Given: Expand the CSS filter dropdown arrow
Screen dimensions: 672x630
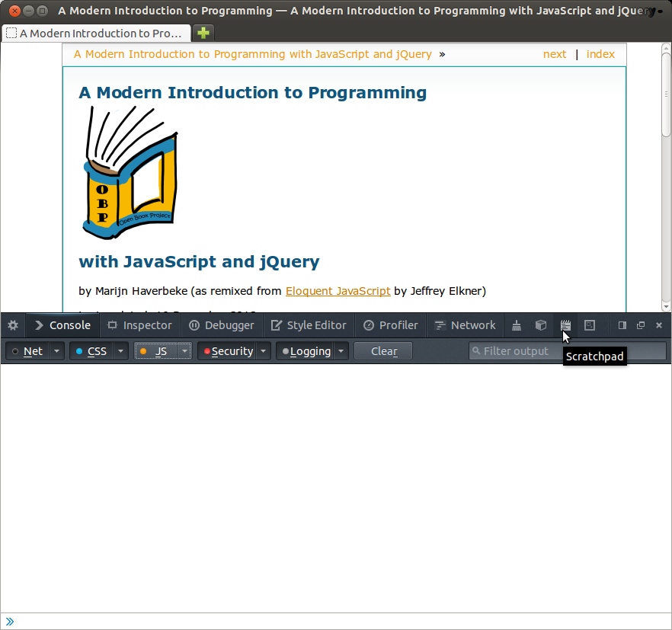Looking at the screenshot, I should [121, 351].
